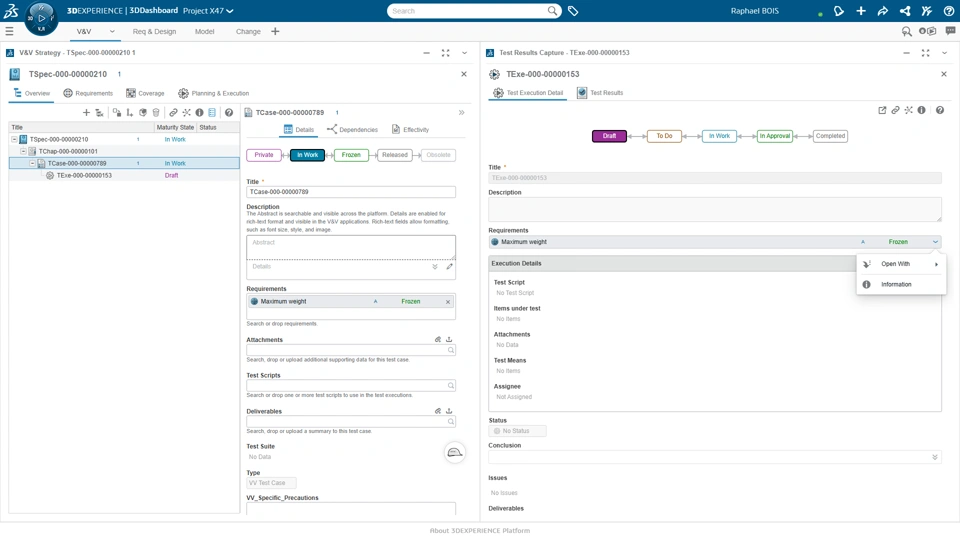Expand the description Details section chevron
Screen dimensions: 960x540
point(435,266)
